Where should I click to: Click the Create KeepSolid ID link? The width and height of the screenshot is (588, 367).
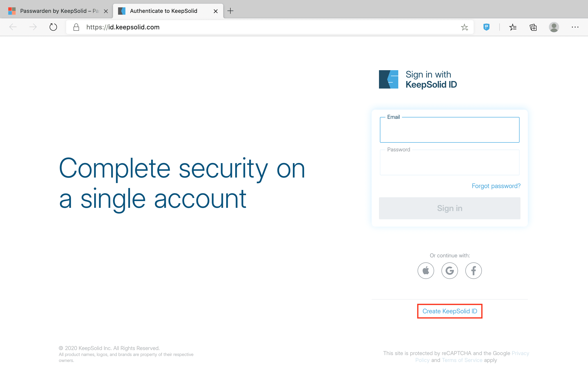click(449, 311)
